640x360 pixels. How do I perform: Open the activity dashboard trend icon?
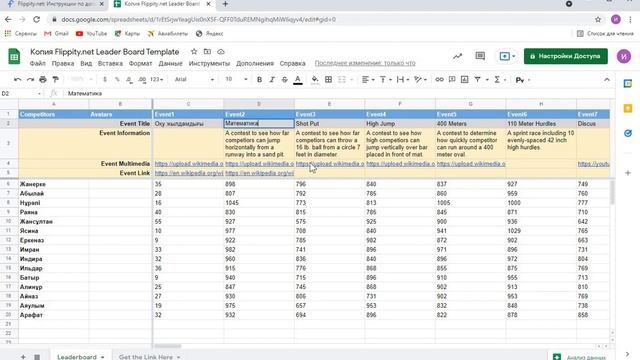point(458,56)
